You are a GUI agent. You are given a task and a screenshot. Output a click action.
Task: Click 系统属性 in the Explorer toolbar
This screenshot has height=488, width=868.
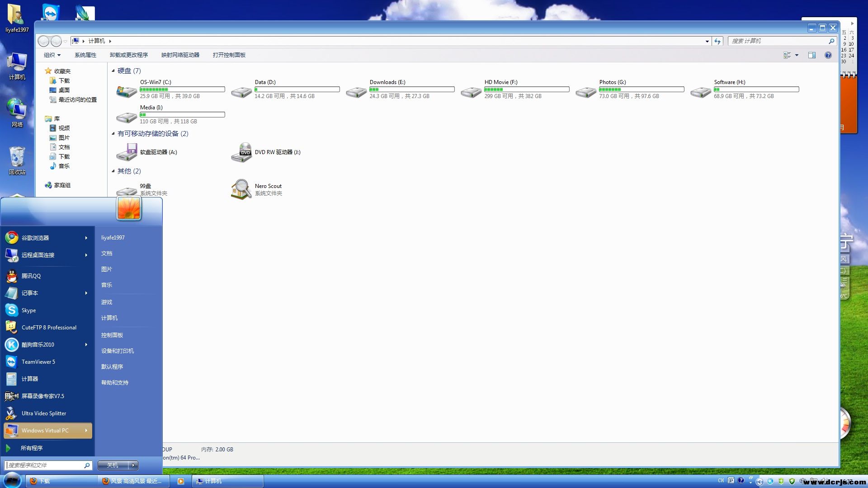coord(85,55)
